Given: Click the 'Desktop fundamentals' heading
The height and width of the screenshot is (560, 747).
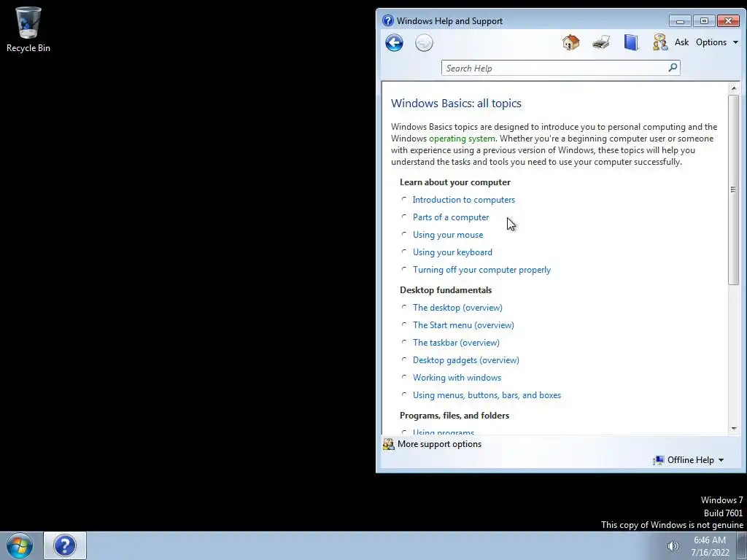Looking at the screenshot, I should pyautogui.click(x=446, y=290).
